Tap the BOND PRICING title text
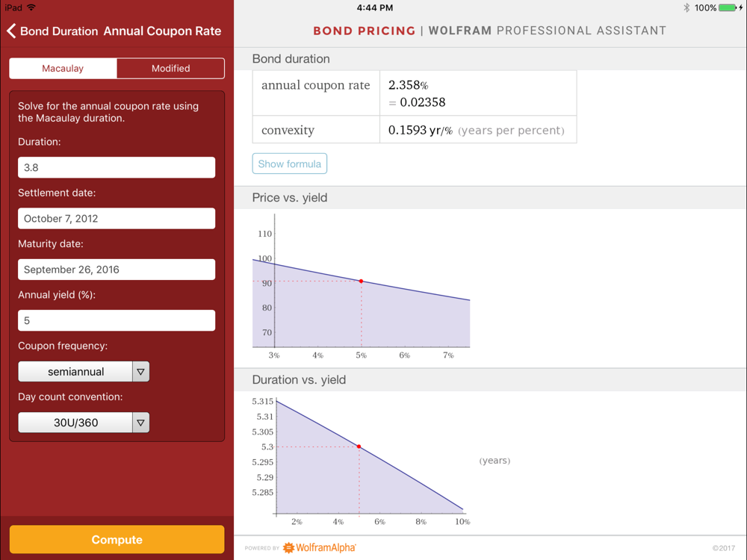747x560 pixels. tap(365, 31)
